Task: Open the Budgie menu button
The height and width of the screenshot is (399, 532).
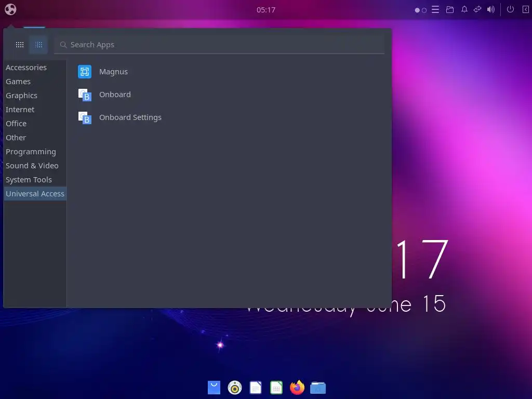Action: (10, 9)
